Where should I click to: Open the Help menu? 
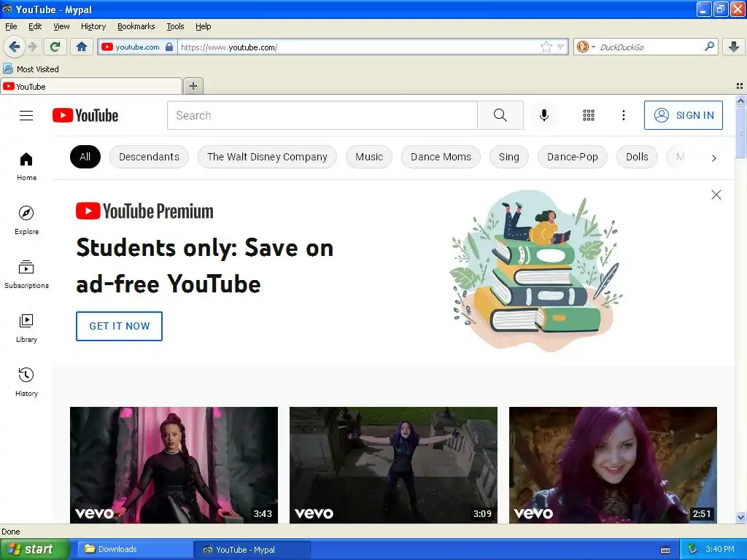point(203,26)
